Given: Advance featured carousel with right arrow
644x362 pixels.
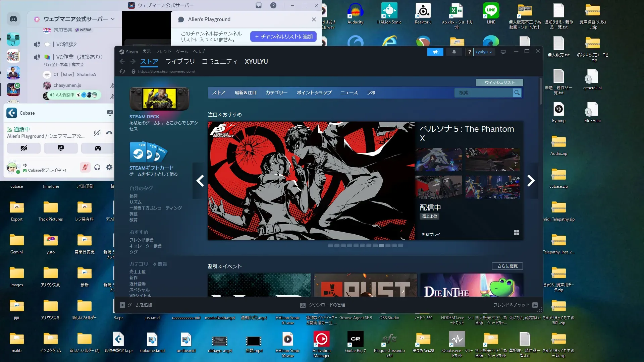Looking at the screenshot, I should point(531,181).
